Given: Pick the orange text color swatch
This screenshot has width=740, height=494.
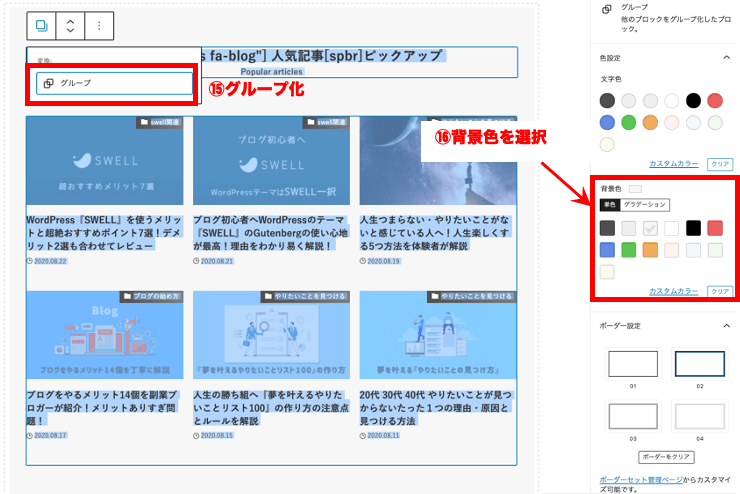Looking at the screenshot, I should tap(650, 123).
